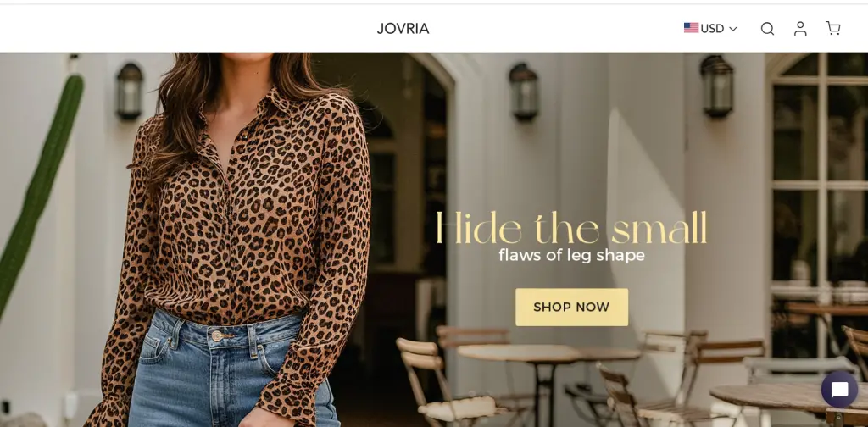Click the wall lantern above the headline

523,90
